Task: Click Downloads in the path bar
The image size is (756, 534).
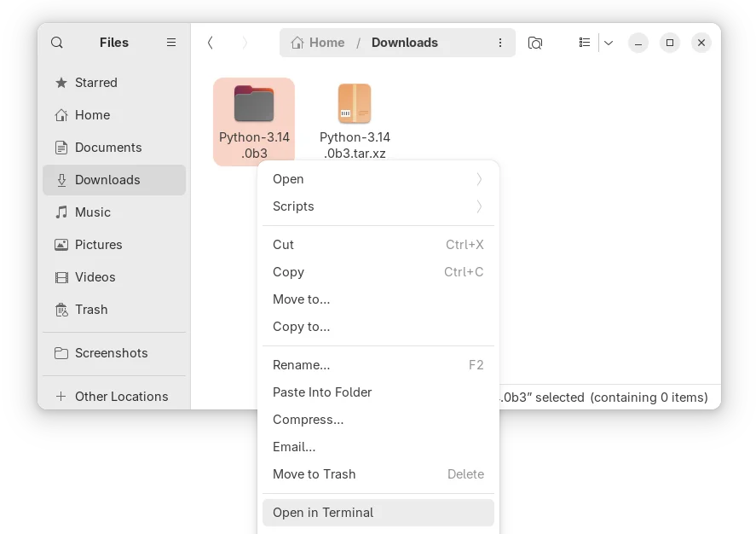Action: [x=405, y=43]
